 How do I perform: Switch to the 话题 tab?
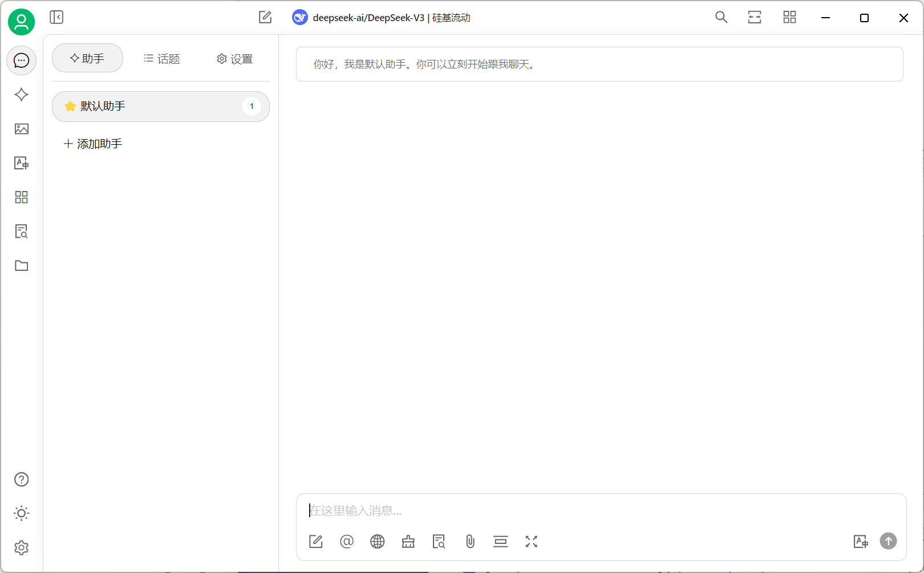pyautogui.click(x=161, y=59)
